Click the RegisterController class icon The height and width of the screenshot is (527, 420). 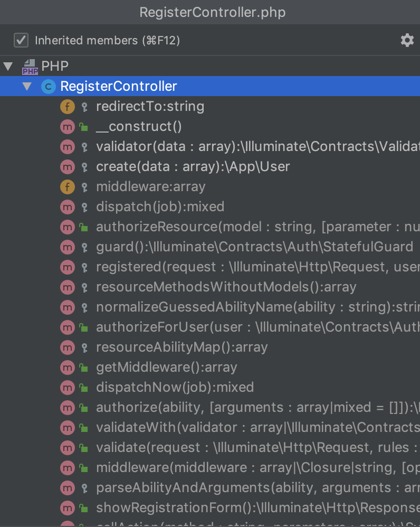pyautogui.click(x=49, y=87)
